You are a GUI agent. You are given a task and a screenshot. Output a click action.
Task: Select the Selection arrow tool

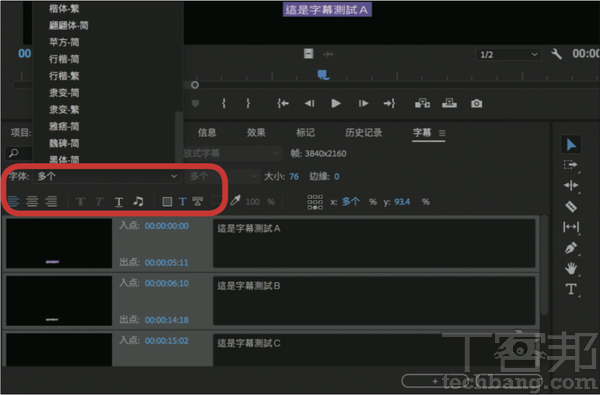[x=571, y=144]
